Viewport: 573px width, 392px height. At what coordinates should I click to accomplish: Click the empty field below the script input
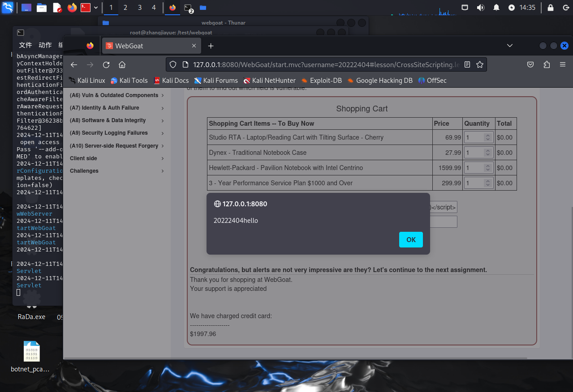point(443,222)
